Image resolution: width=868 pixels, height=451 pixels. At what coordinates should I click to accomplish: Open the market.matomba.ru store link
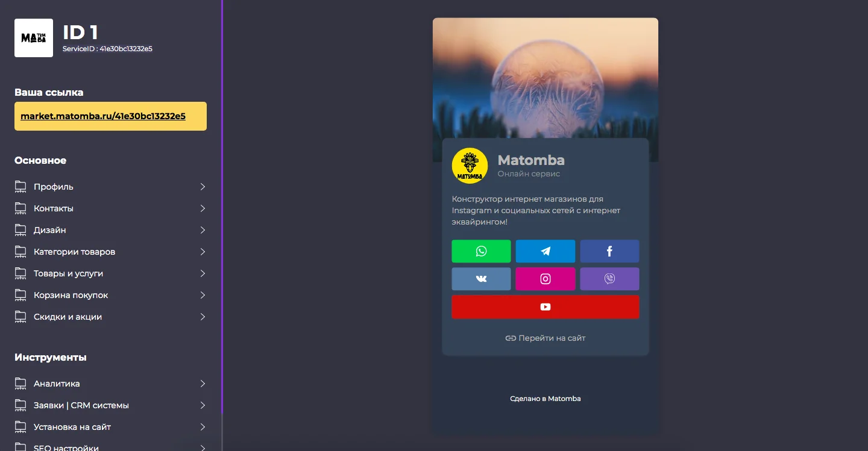point(103,116)
